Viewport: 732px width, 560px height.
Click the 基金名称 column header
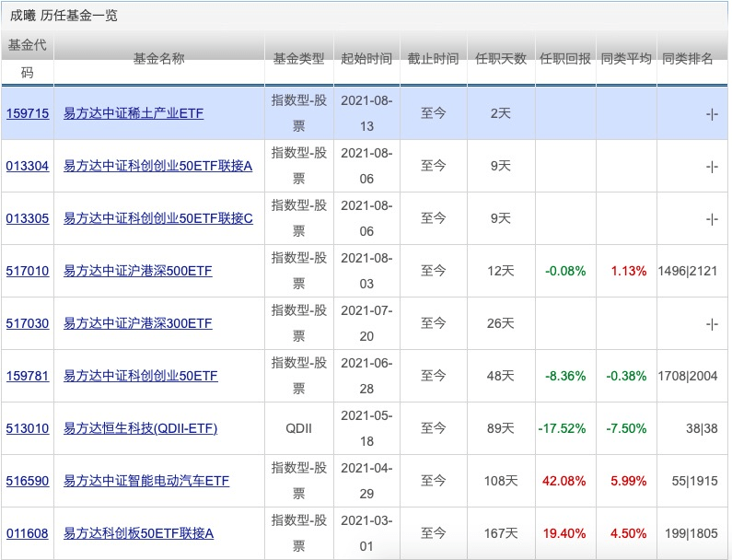click(159, 59)
